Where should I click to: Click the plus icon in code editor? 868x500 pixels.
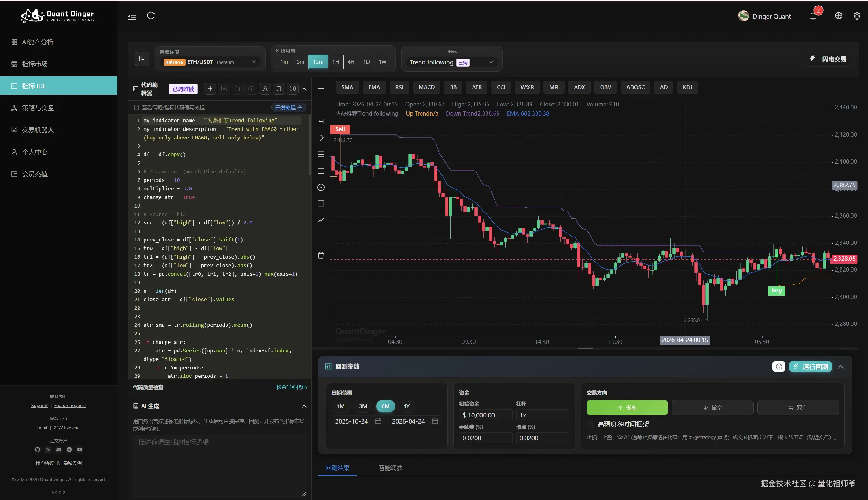click(210, 89)
